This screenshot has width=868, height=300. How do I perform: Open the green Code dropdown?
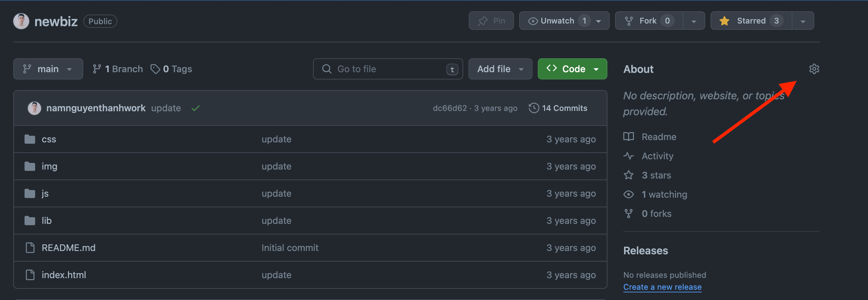click(x=572, y=69)
